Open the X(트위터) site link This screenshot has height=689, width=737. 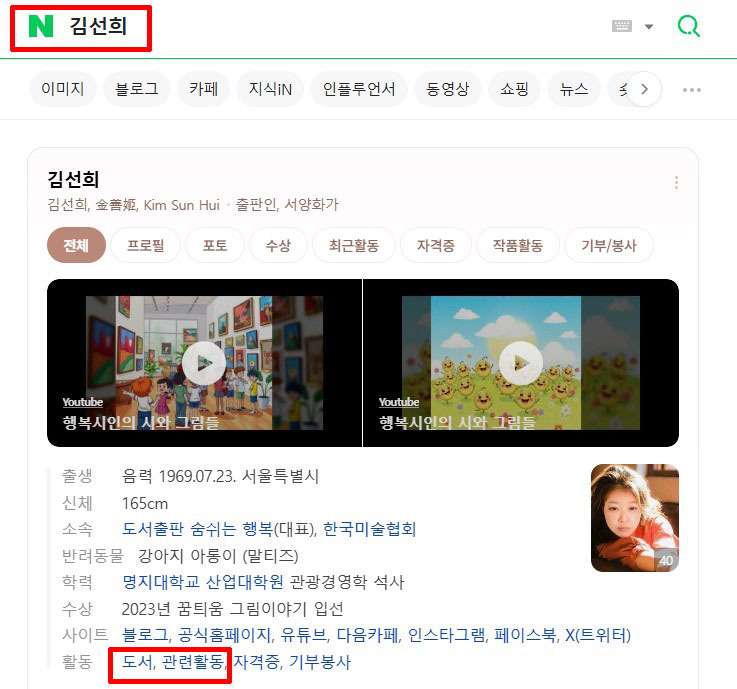point(597,635)
